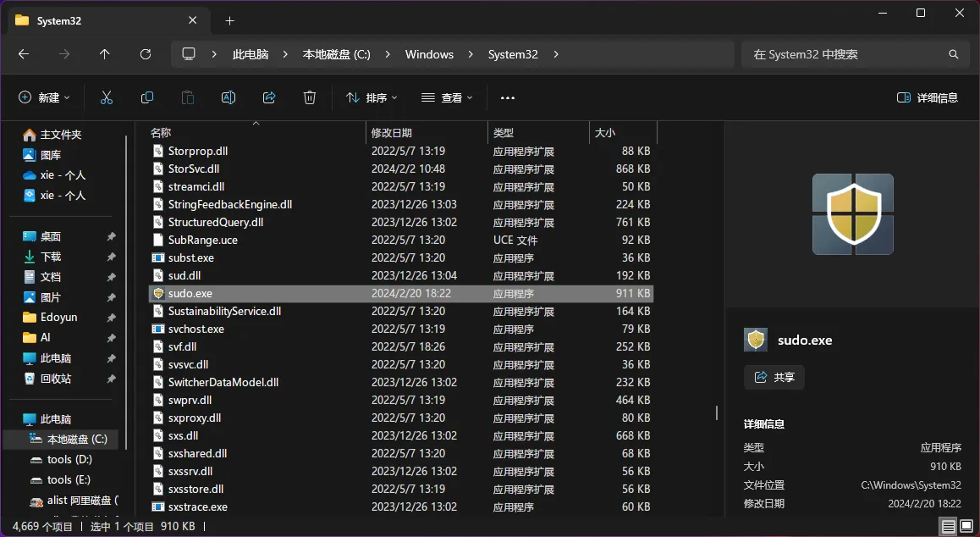Expand chevron after 本地磁盘 (C:) breadcrumb

(388, 54)
